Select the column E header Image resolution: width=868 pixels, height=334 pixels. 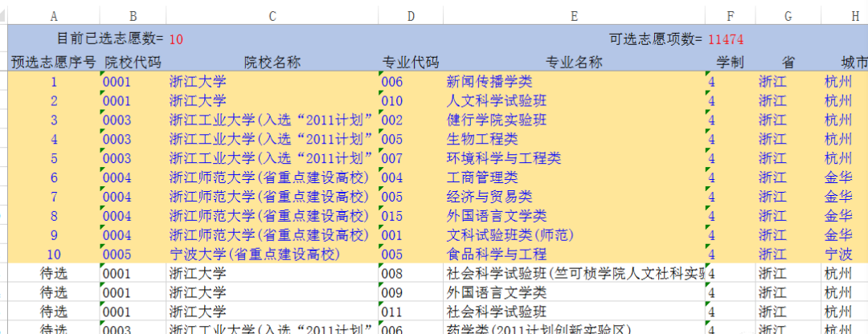[x=574, y=16]
